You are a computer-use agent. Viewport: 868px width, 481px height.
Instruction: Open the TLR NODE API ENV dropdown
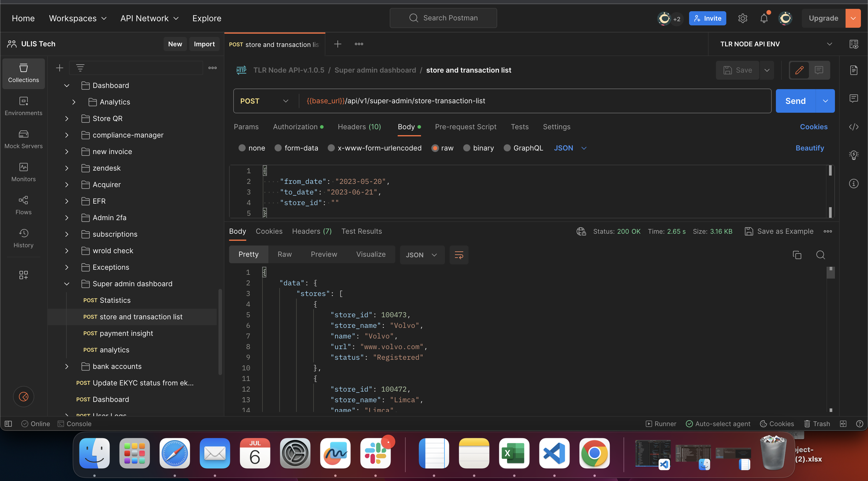pos(775,44)
